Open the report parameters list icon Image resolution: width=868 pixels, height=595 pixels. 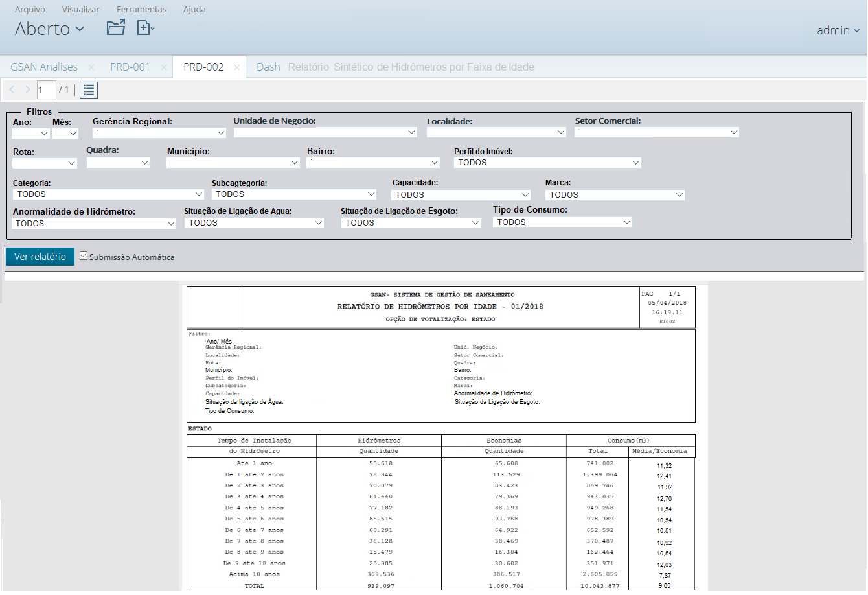89,89
